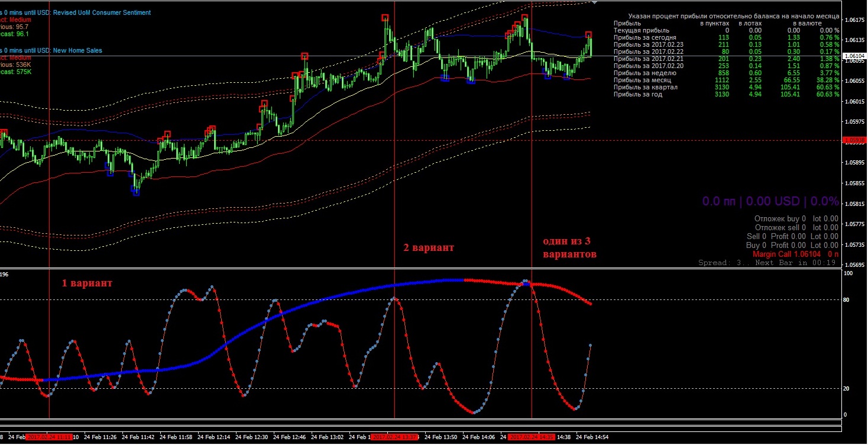Select the "Отложек buy 0 lot 0.00" line
Image resolution: width=868 pixels, height=445 pixels.
(796, 218)
